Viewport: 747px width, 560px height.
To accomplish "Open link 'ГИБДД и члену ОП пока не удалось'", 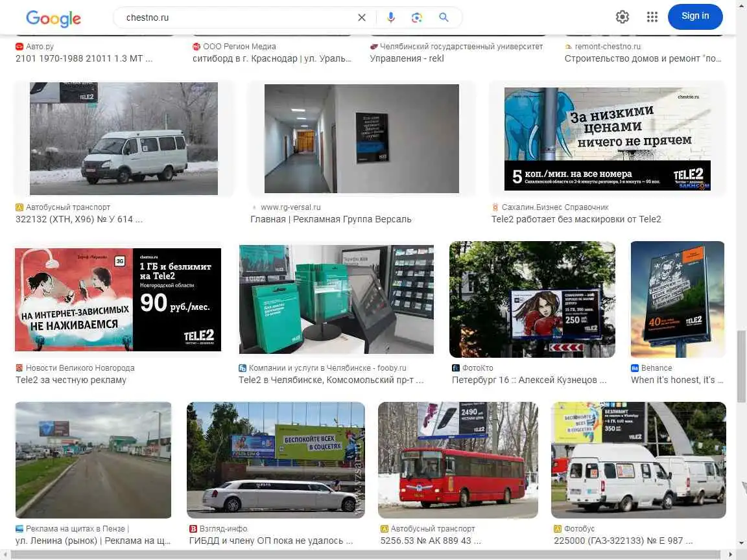I will click(x=271, y=541).
